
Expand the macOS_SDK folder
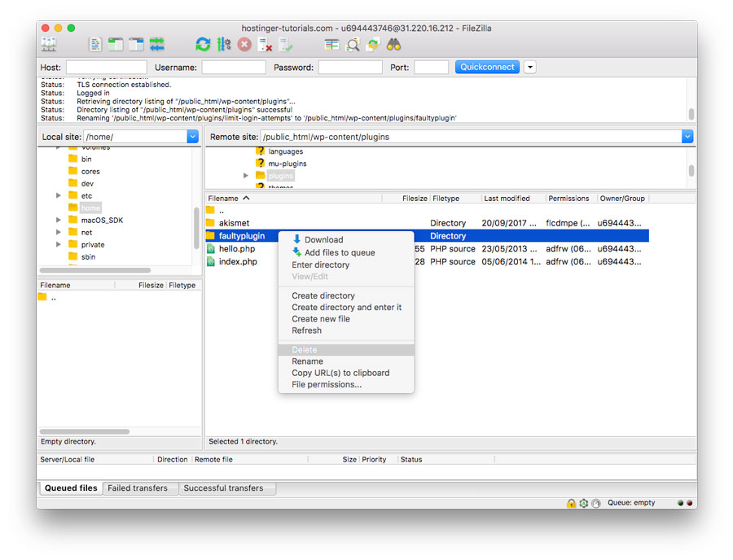click(59, 220)
